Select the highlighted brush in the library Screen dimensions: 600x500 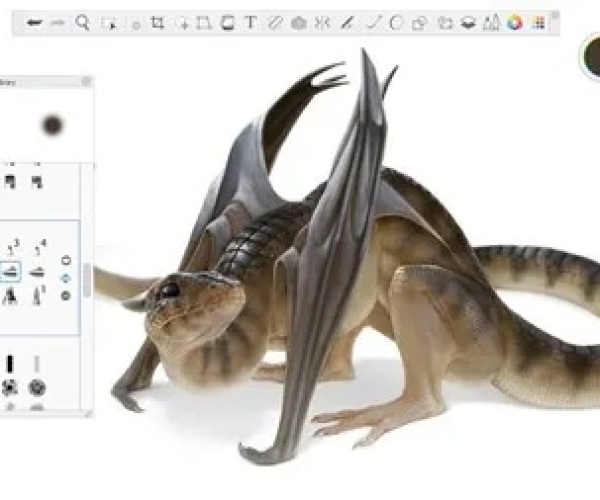[10, 272]
